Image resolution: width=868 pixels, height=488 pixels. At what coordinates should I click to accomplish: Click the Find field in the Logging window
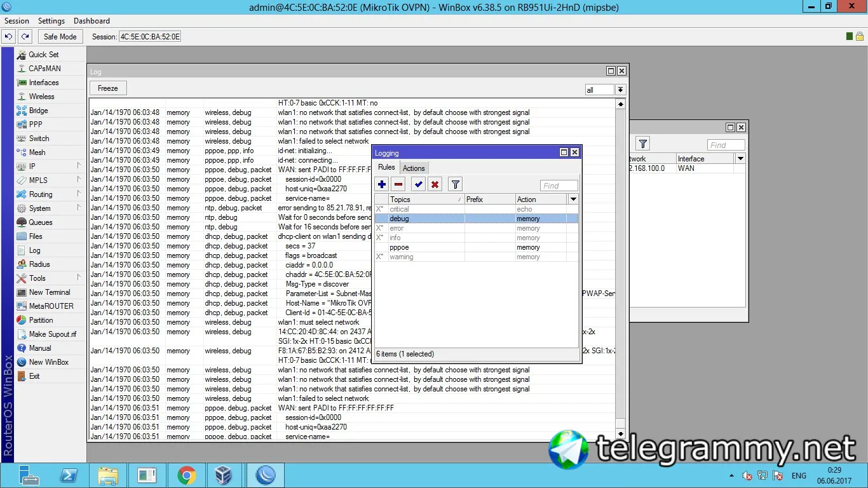(559, 186)
